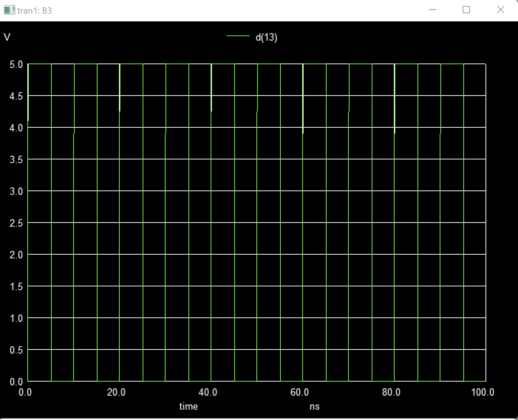This screenshot has height=420, width=518.
Task: Click the 4.5 y-axis tick label
Action: pyautogui.click(x=16, y=96)
